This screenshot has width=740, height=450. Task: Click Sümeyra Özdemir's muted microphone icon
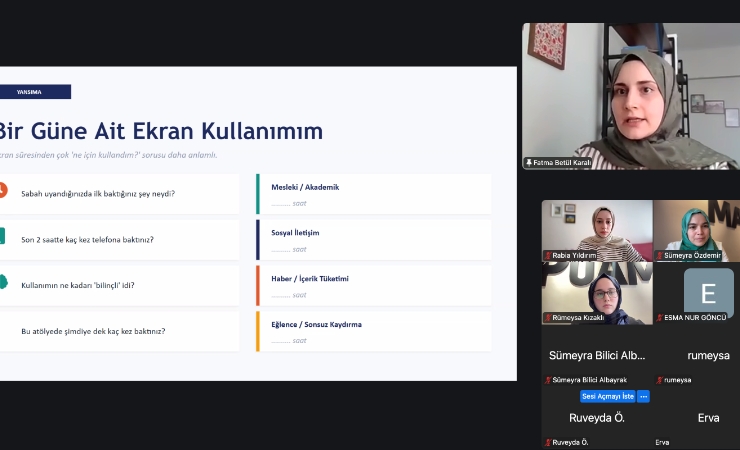tap(659, 255)
